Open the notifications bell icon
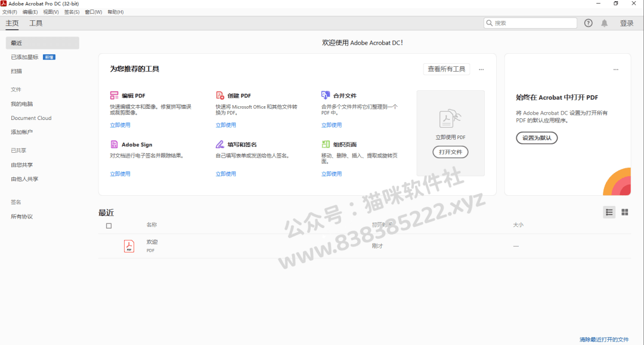The height and width of the screenshot is (345, 644). coord(604,23)
